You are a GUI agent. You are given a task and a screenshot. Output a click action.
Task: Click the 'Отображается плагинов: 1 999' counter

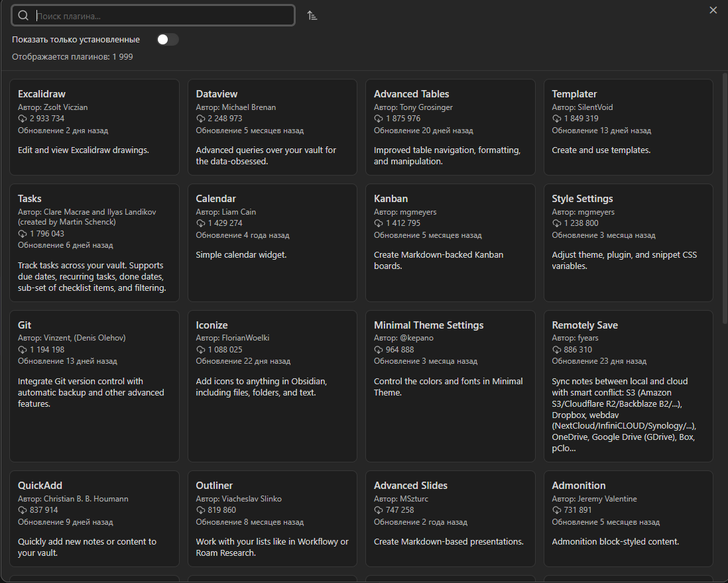tap(72, 56)
